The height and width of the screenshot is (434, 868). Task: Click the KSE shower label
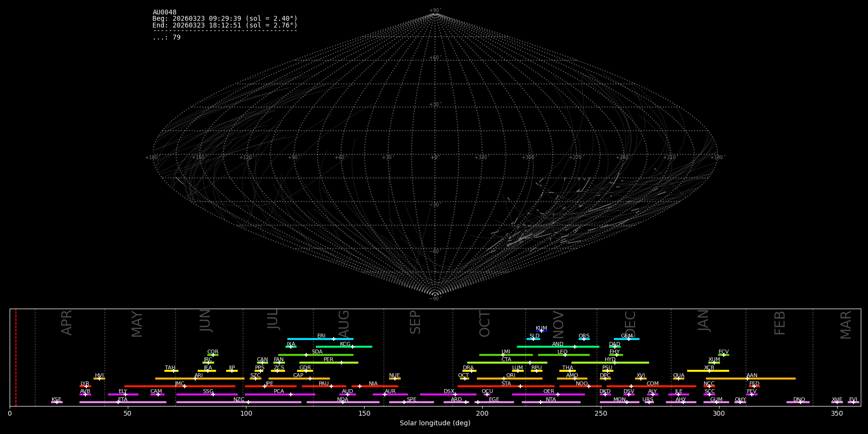56,400
